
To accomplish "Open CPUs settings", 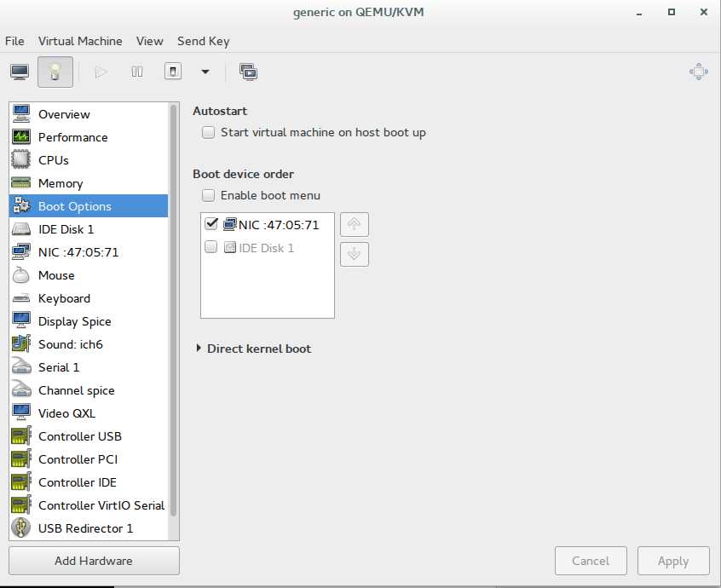I will 89,160.
